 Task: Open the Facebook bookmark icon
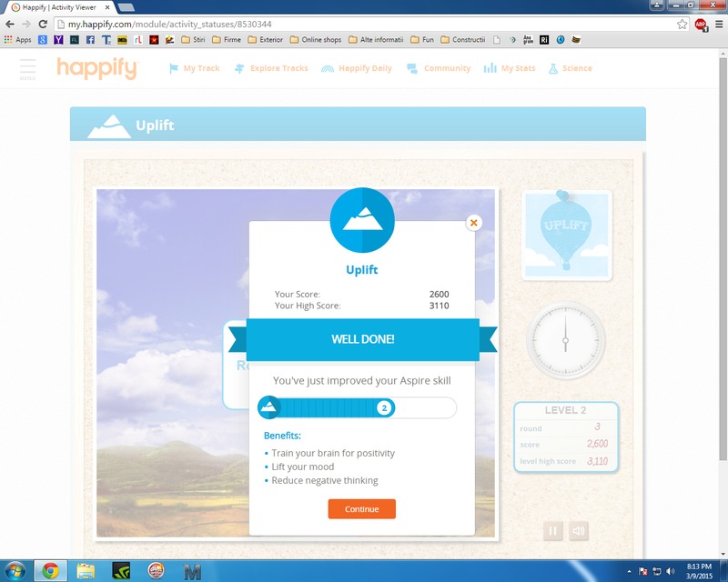tap(90, 40)
